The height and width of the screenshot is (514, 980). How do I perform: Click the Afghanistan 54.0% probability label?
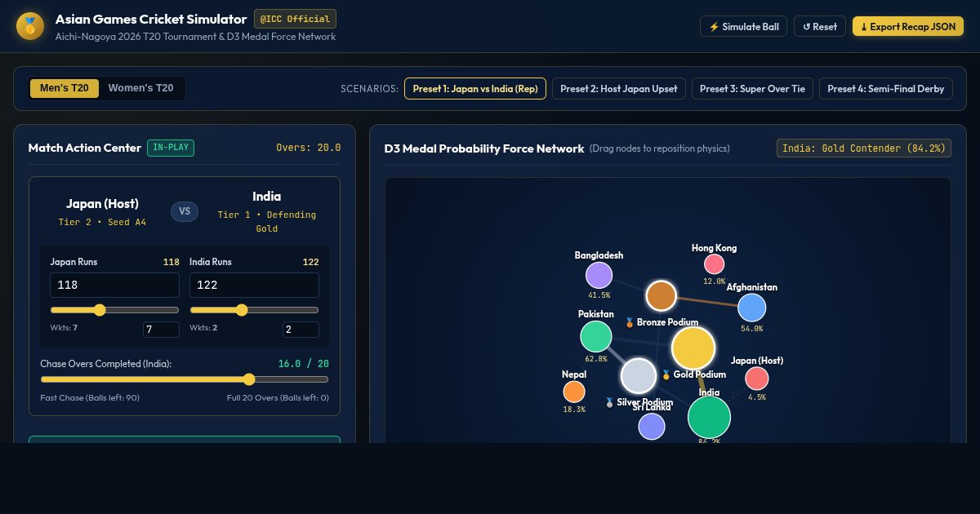tap(751, 329)
